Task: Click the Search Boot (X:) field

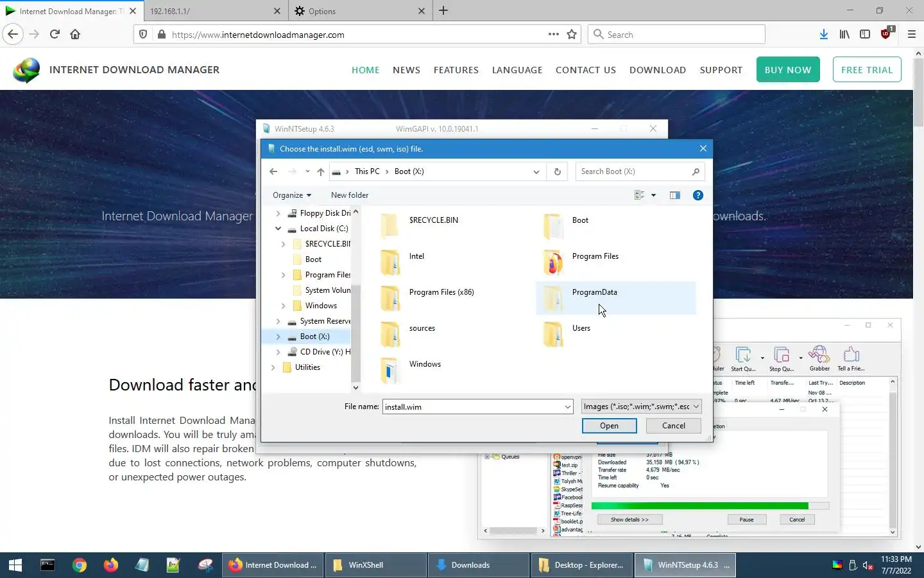Action: click(640, 171)
